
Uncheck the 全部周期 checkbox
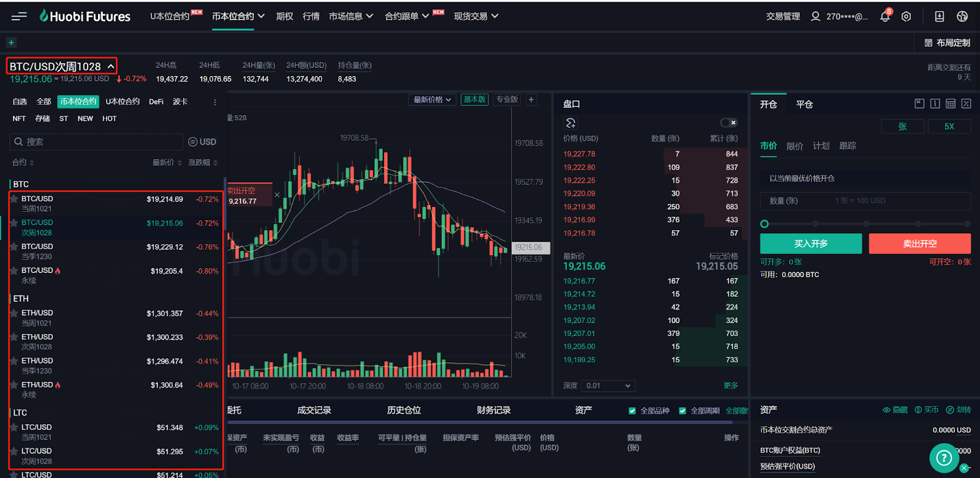click(x=682, y=411)
